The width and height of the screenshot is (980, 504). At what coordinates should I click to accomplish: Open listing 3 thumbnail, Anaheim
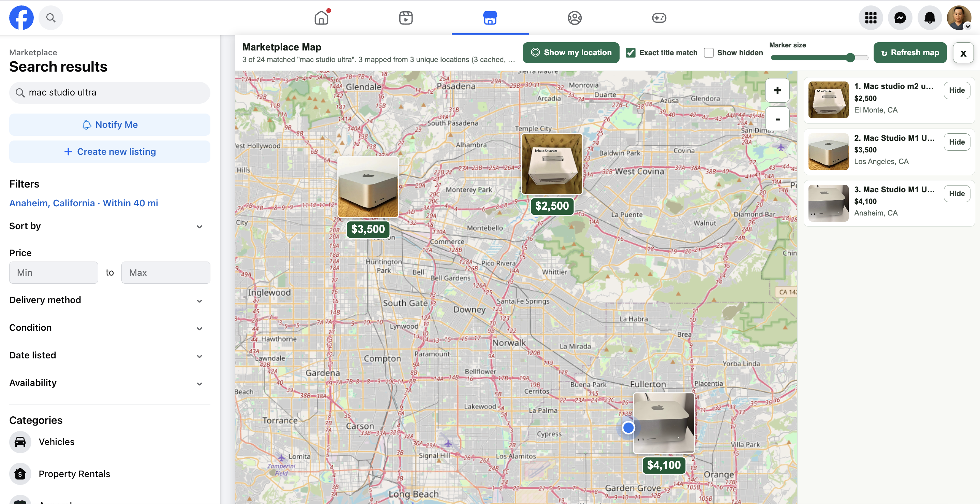[x=828, y=203]
